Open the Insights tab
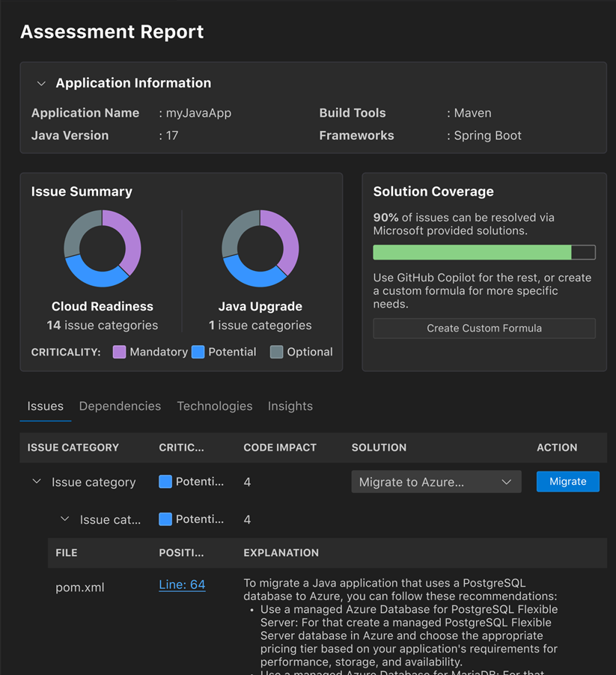Viewport: 616px width, 675px height. click(290, 406)
